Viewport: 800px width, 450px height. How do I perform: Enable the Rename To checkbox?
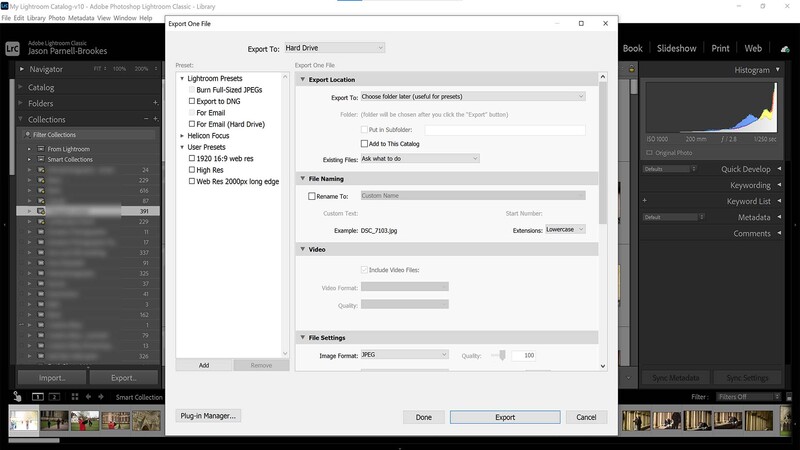pyautogui.click(x=312, y=196)
